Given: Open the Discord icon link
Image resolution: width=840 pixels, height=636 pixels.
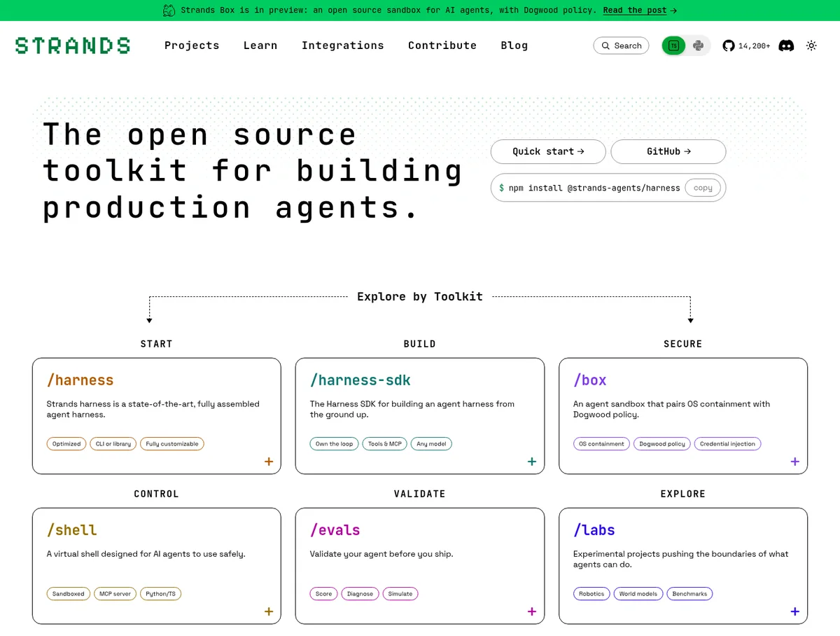Looking at the screenshot, I should (786, 46).
